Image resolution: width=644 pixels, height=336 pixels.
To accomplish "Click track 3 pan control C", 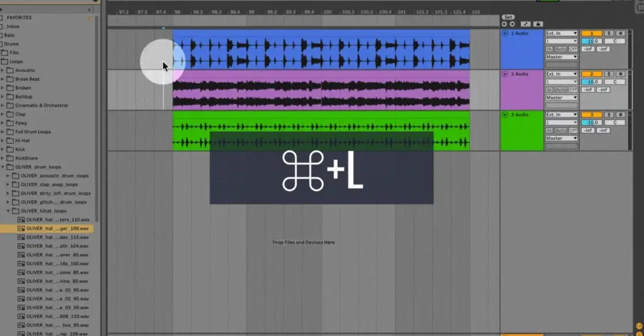I will (615, 122).
